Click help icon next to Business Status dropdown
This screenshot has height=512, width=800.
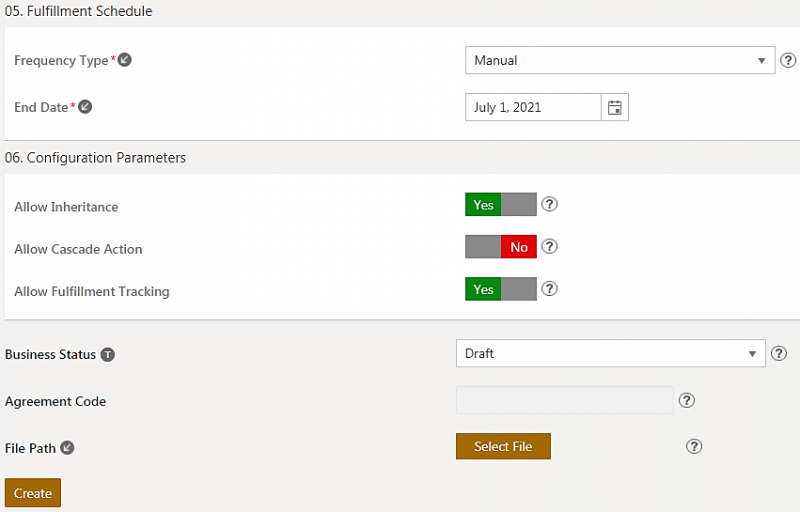780,353
